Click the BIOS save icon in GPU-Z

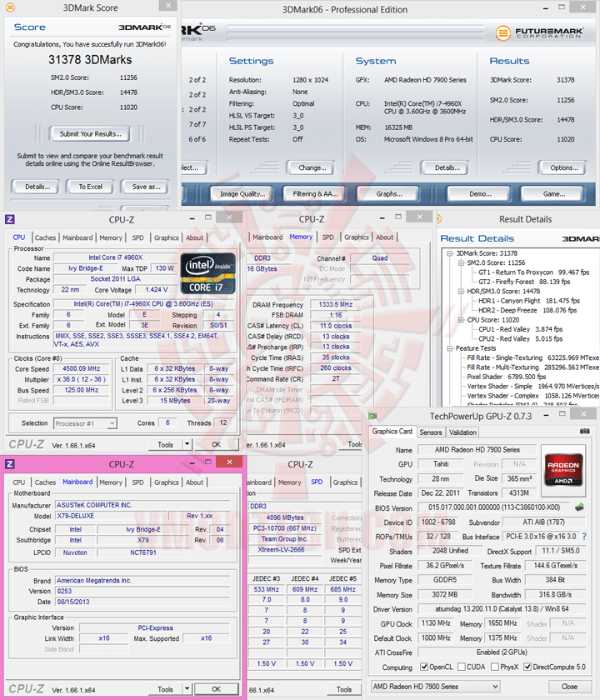(x=579, y=507)
